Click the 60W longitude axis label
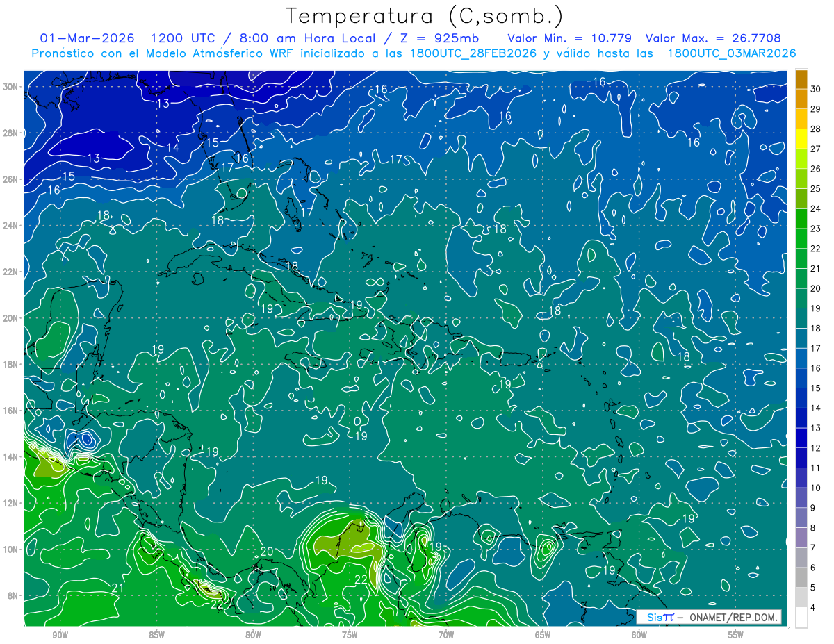Viewport: 834px width, 644px height. coord(639,635)
